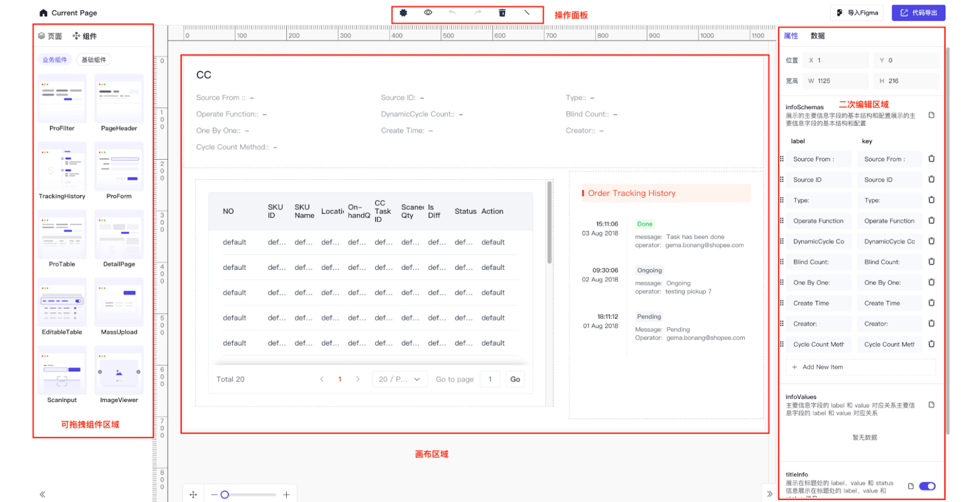Click the canvas zoom slider handle

pyautogui.click(x=225, y=495)
